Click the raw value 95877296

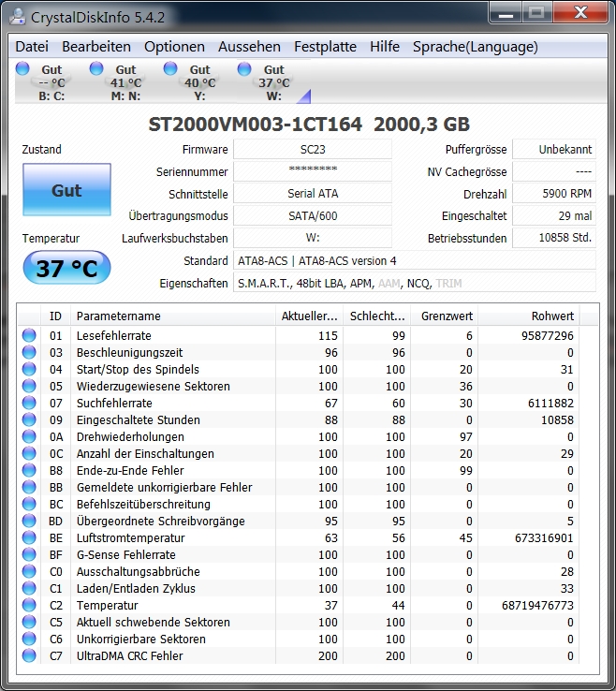point(548,336)
